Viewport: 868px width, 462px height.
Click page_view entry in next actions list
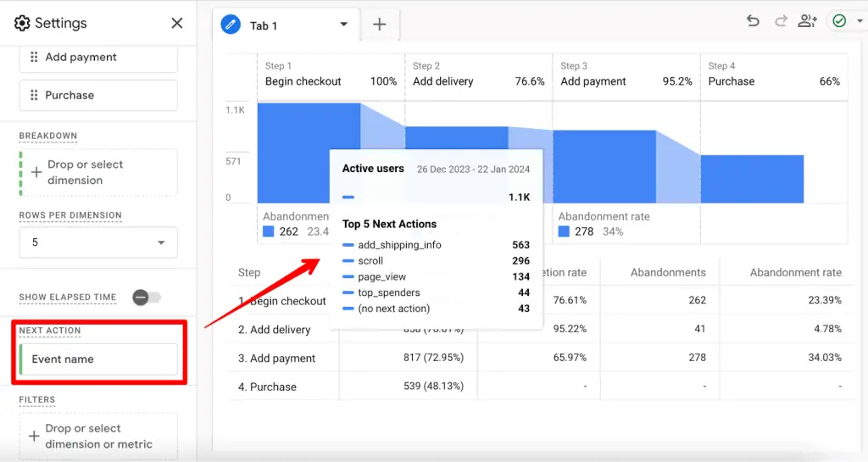coord(382,276)
